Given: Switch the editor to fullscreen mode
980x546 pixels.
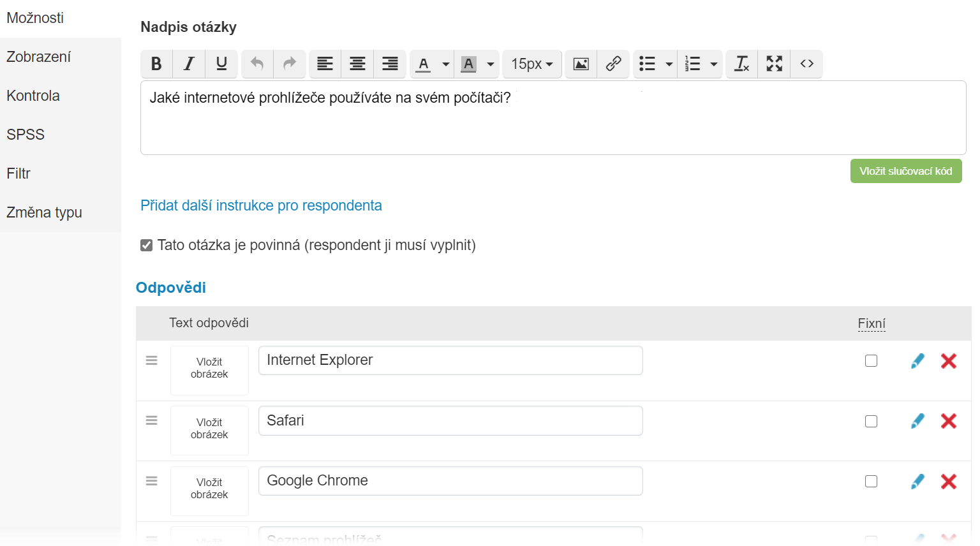Looking at the screenshot, I should click(x=775, y=64).
